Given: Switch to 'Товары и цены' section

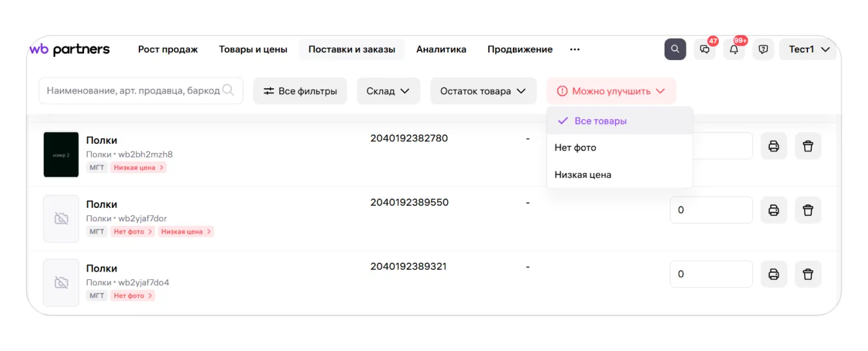Looking at the screenshot, I should coord(253,50).
